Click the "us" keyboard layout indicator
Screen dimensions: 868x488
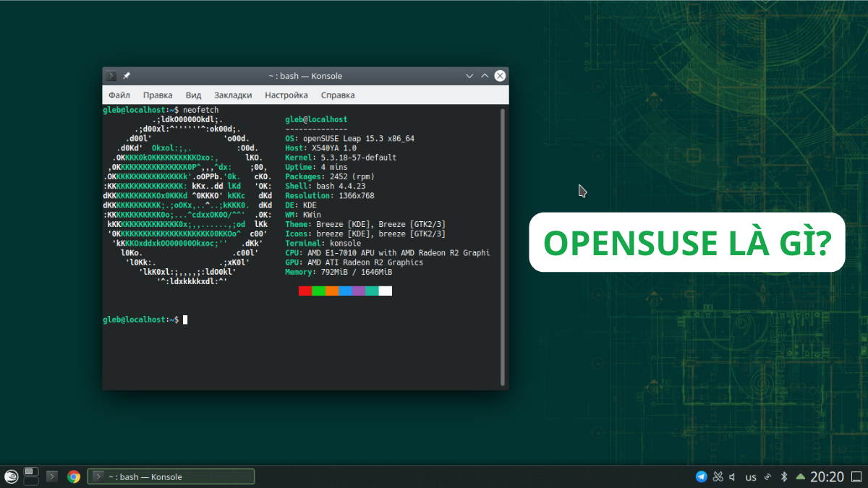tap(751, 477)
